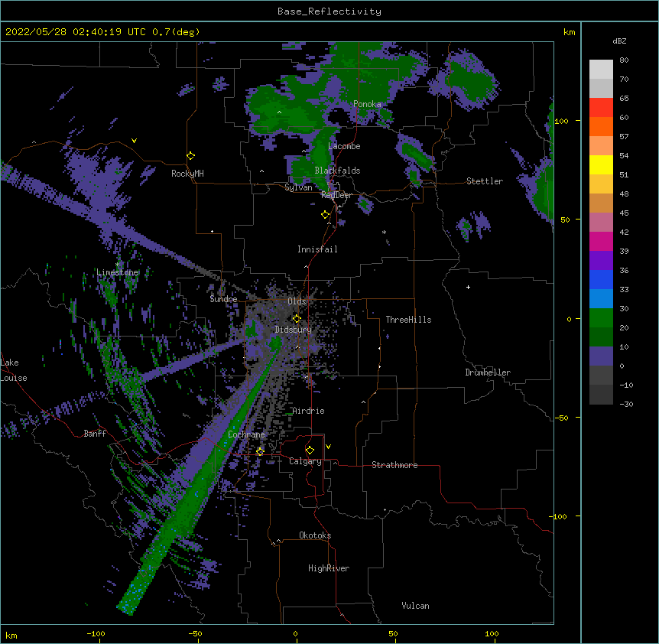
Task: Click the Vulcan label
Action: tap(415, 606)
